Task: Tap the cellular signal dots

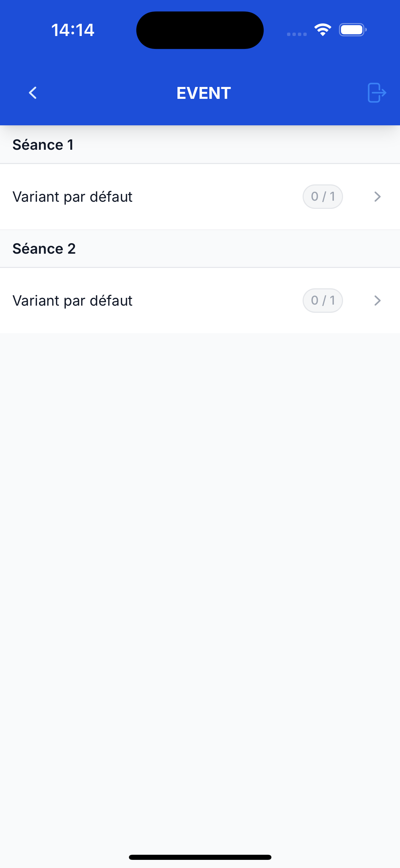Action: pos(297,34)
